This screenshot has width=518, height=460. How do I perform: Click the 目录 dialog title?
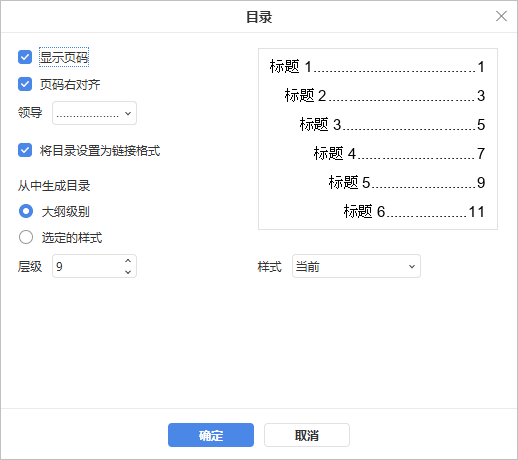259,17
